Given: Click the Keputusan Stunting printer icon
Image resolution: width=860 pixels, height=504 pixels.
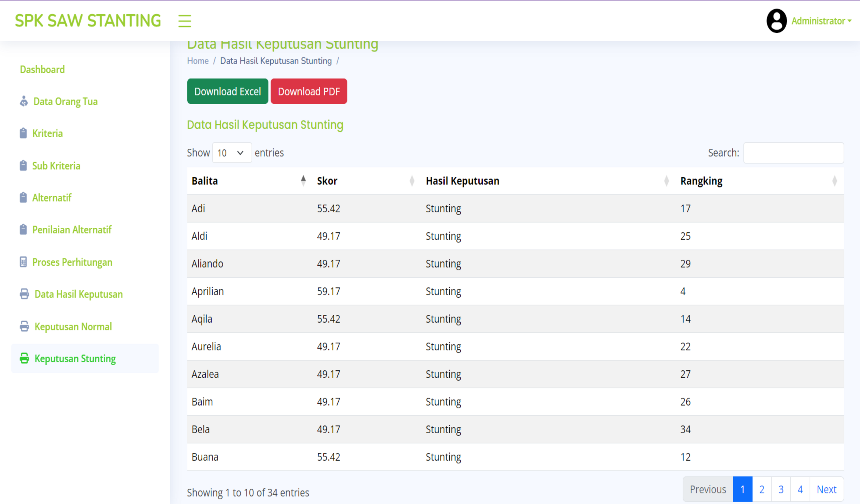Looking at the screenshot, I should coord(24,358).
